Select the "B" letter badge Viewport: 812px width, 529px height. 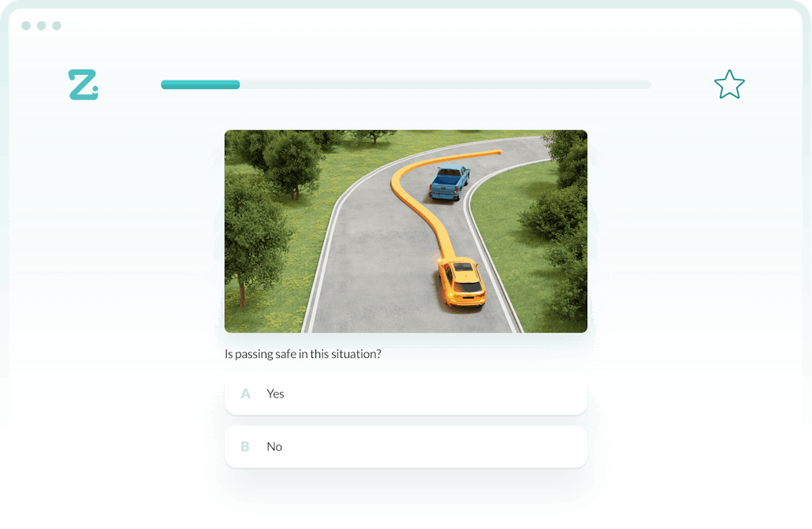[245, 446]
